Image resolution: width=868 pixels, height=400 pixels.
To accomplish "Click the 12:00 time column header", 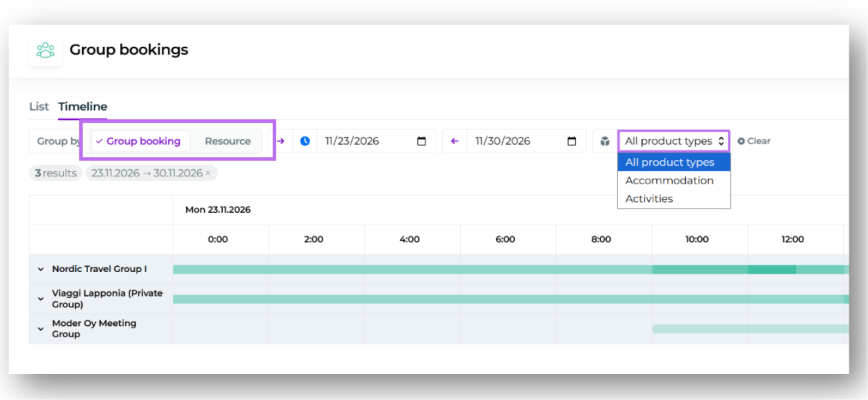I will click(x=793, y=240).
